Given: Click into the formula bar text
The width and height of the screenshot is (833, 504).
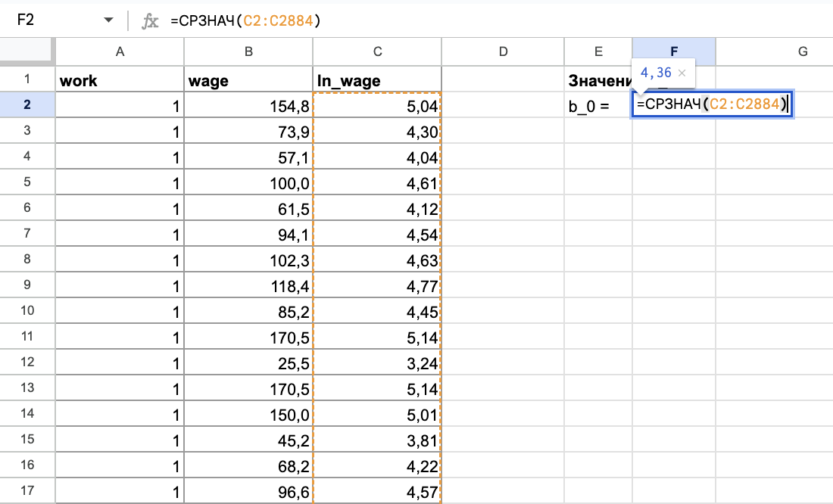Looking at the screenshot, I should [379, 20].
